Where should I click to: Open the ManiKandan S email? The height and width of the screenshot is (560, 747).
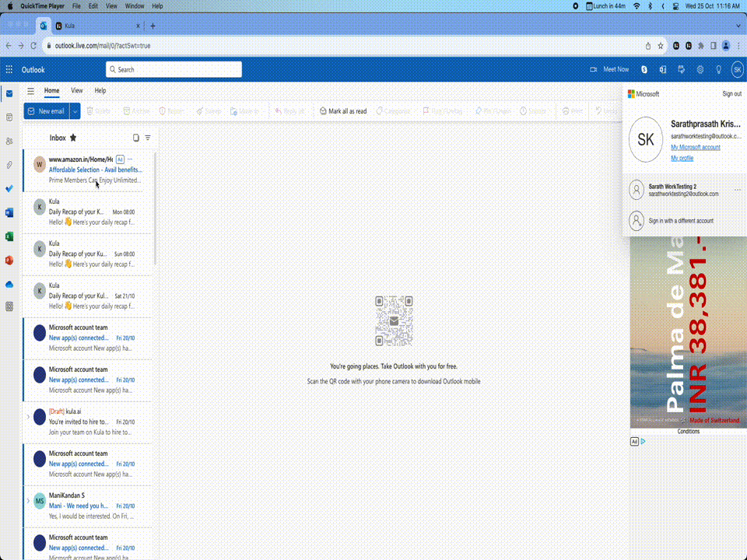click(x=88, y=506)
